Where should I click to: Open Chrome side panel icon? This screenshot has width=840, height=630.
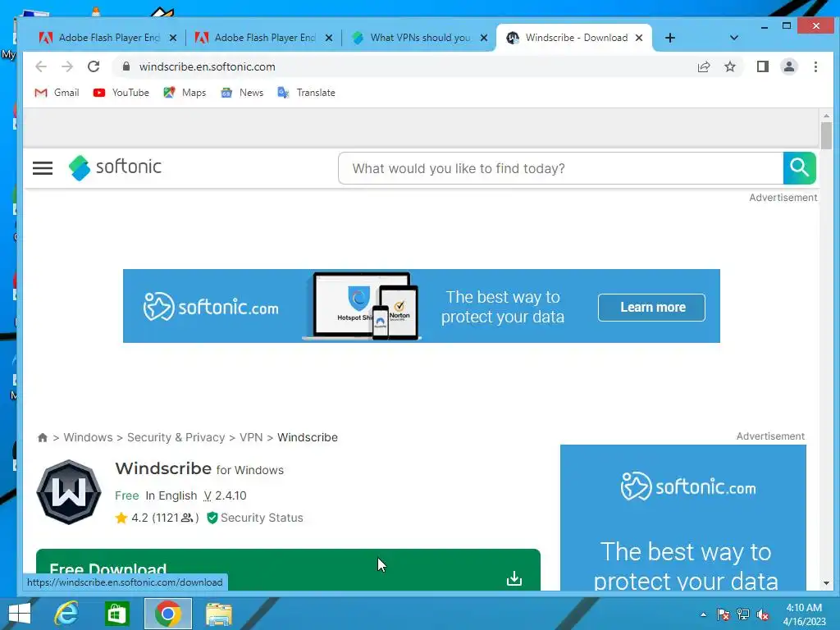[762, 66]
